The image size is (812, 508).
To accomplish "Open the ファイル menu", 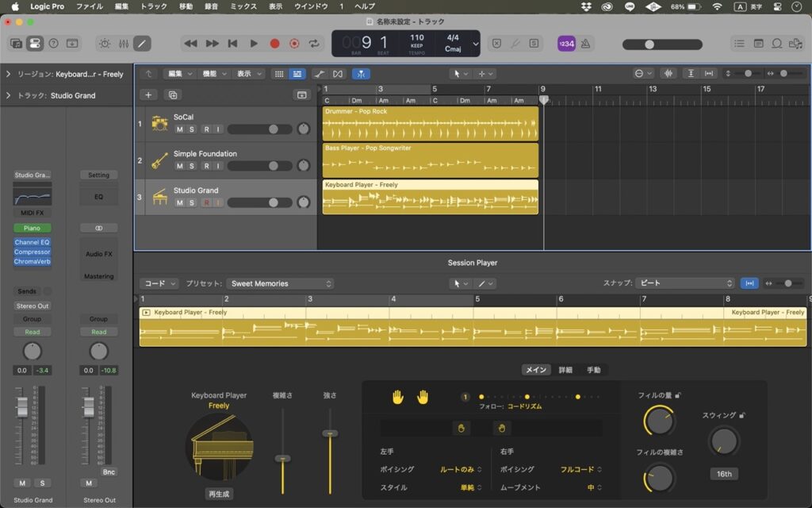I will click(x=90, y=6).
